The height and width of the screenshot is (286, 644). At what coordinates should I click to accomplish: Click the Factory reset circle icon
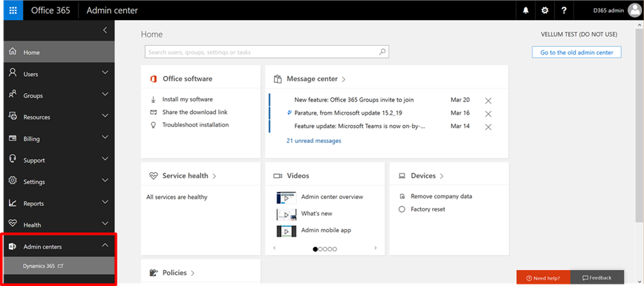(402, 209)
